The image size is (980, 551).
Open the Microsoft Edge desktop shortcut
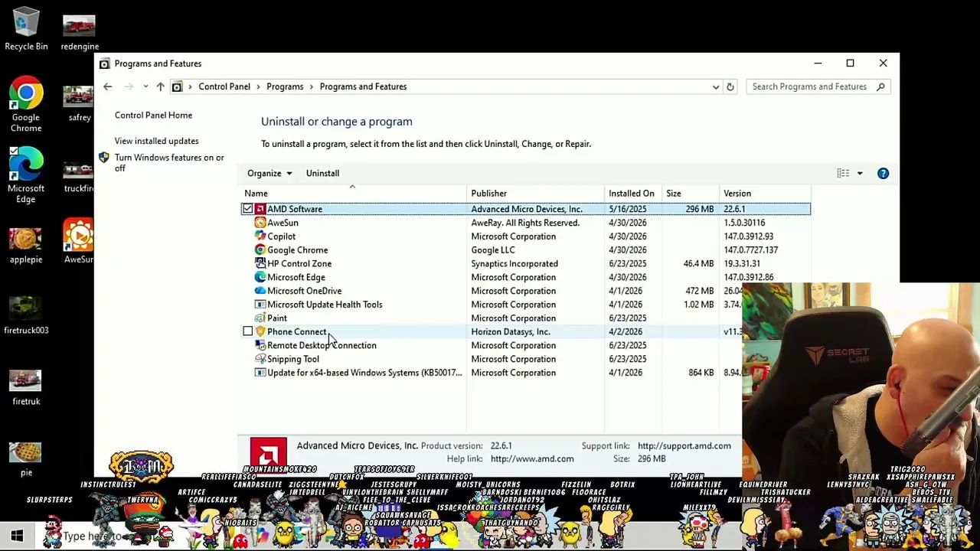tap(26, 176)
